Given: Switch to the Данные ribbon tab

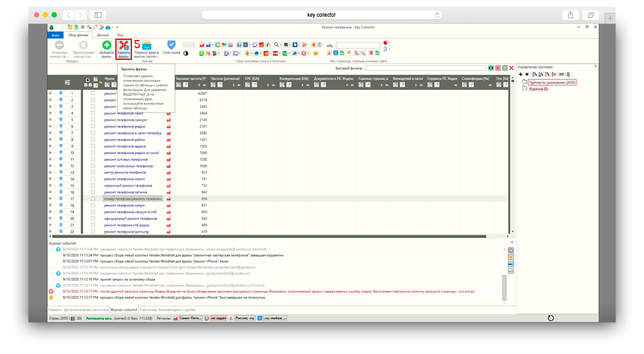Looking at the screenshot, I should point(102,35).
